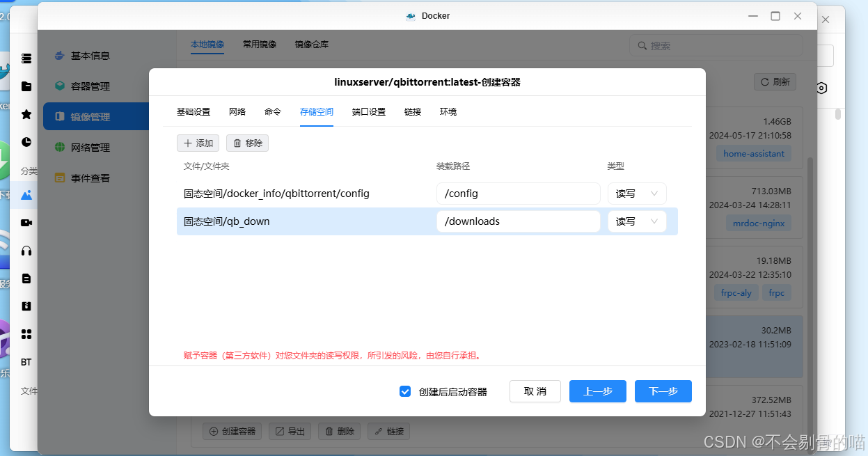Click 导出 button below image list
Viewport: 868px width, 456px height.
click(x=290, y=432)
